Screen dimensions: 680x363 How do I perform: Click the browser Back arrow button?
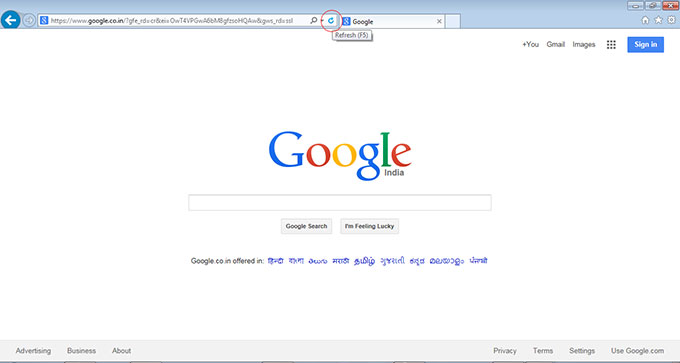[x=10, y=20]
